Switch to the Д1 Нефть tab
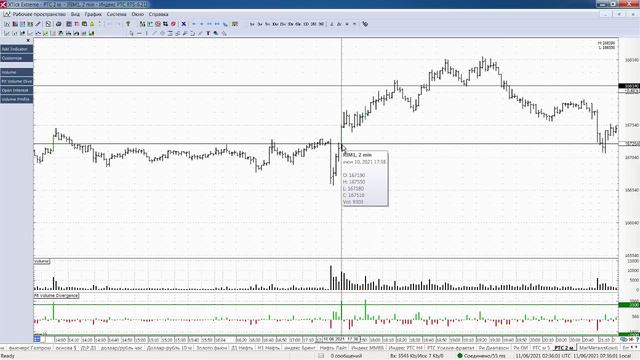Screen dimensions: 640x360 click(242, 348)
